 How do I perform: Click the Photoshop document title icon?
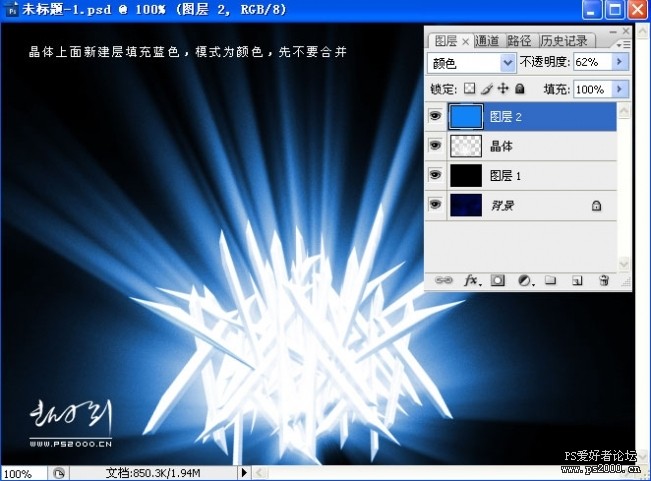12,9
